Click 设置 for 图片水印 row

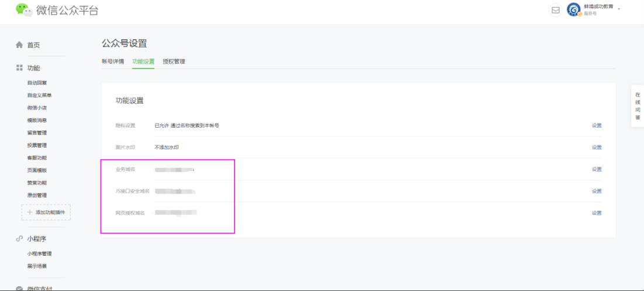(596, 147)
